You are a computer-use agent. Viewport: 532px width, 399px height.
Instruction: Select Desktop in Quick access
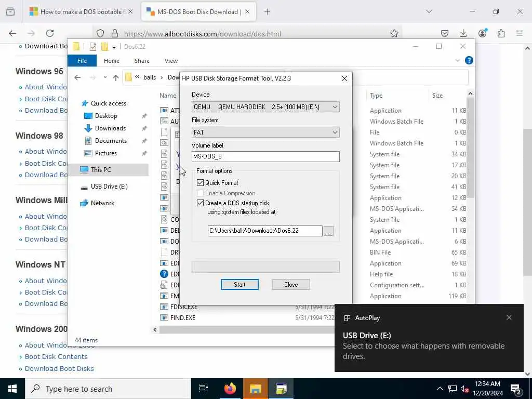pos(106,116)
